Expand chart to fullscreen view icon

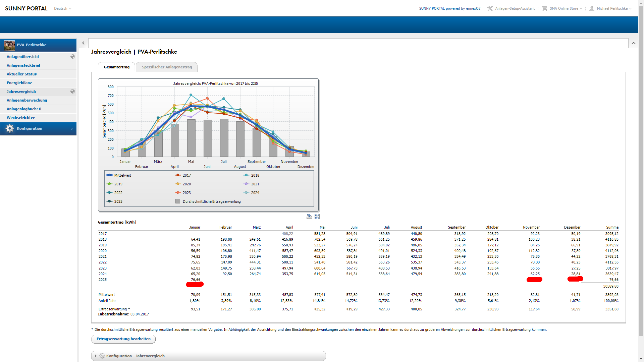coord(317,217)
